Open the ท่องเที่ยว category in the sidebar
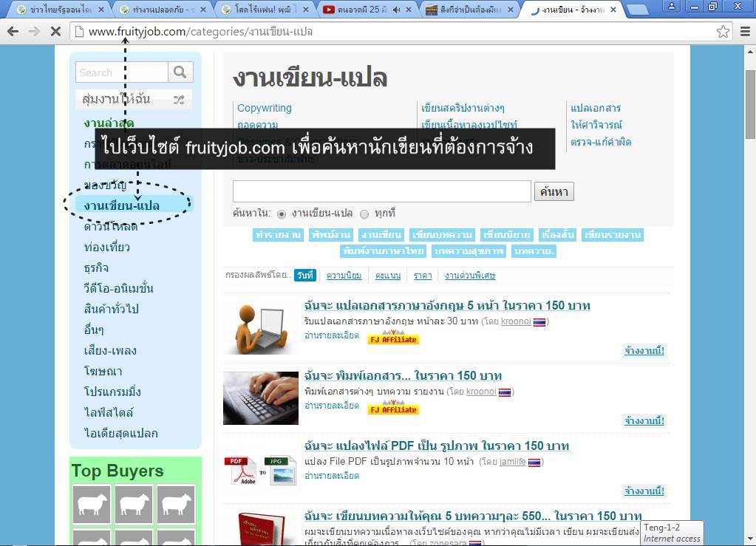The width and height of the screenshot is (756, 546). pos(107,248)
